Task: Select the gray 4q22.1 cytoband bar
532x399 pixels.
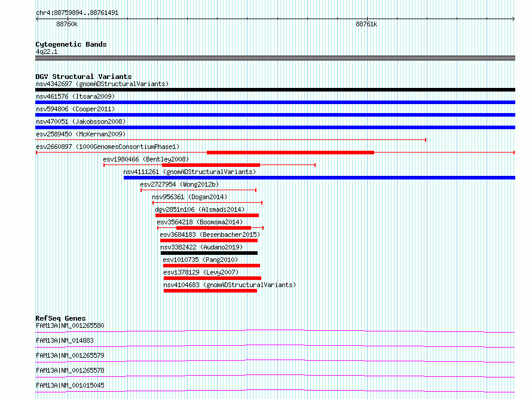Action: click(275, 58)
